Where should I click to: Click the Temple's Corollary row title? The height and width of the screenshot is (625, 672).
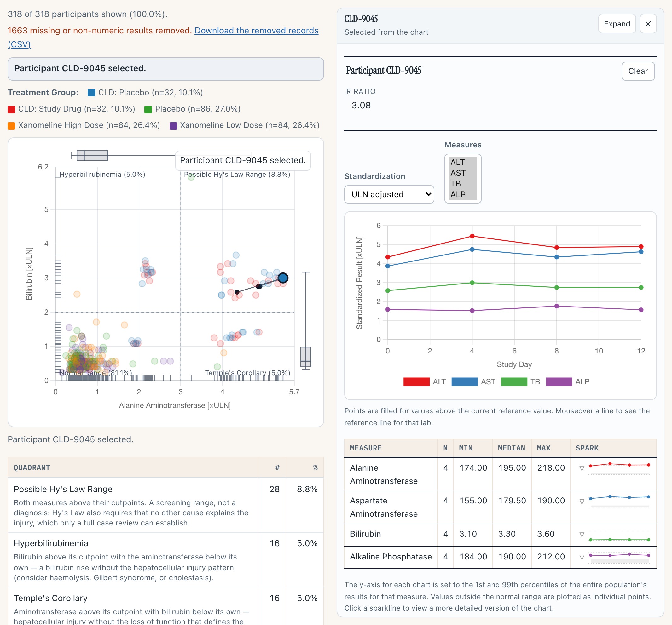pyautogui.click(x=50, y=598)
